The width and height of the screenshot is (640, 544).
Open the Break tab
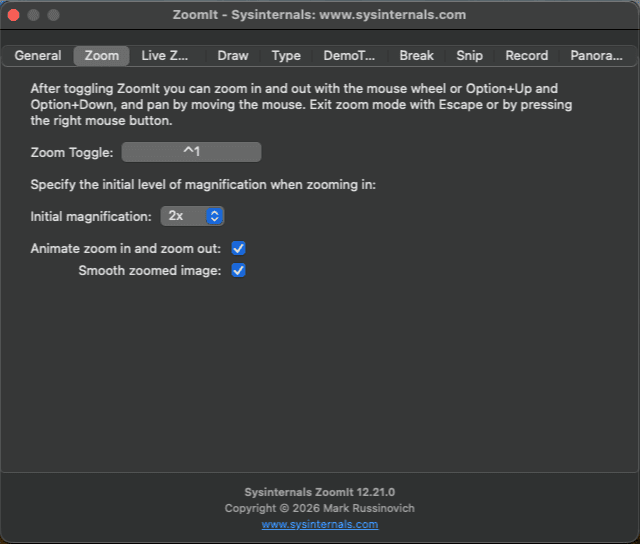click(416, 56)
